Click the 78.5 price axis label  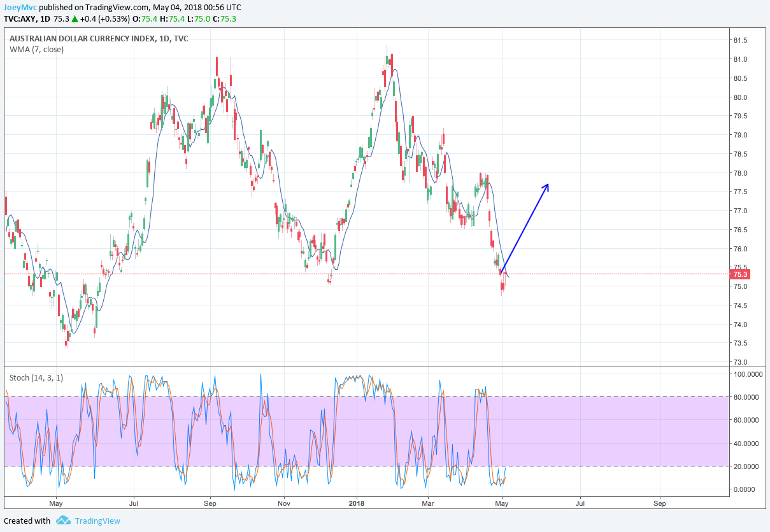click(x=740, y=155)
